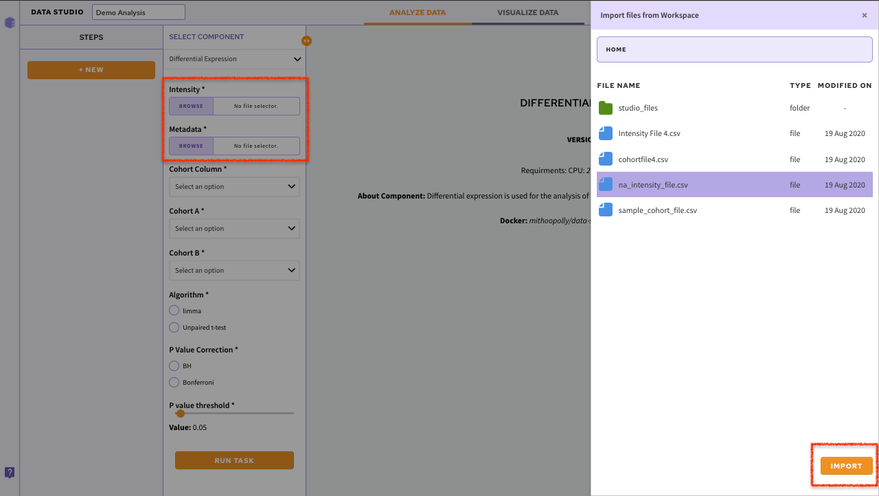Viewport: 879px width, 496px height.
Task: Click the TYPE column header
Action: coord(800,86)
